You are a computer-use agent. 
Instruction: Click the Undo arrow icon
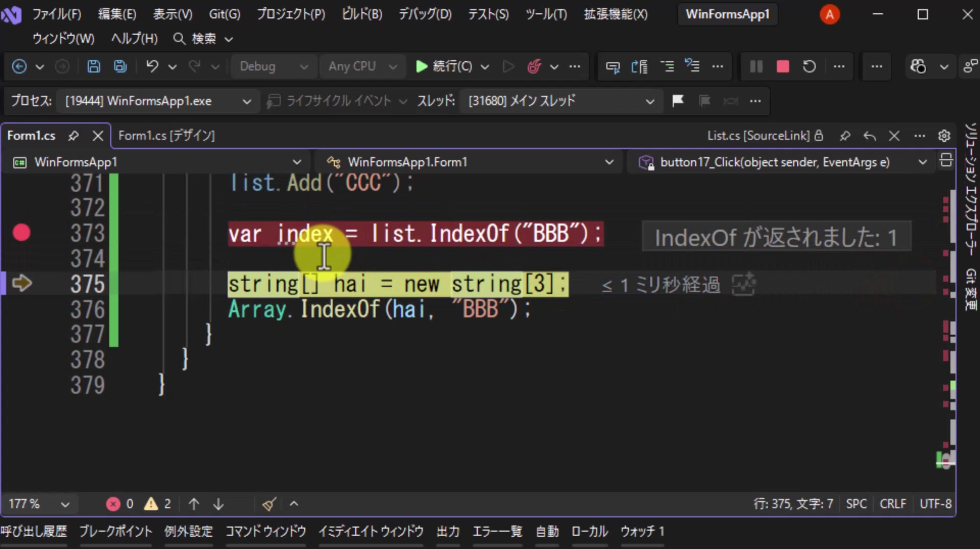(152, 66)
